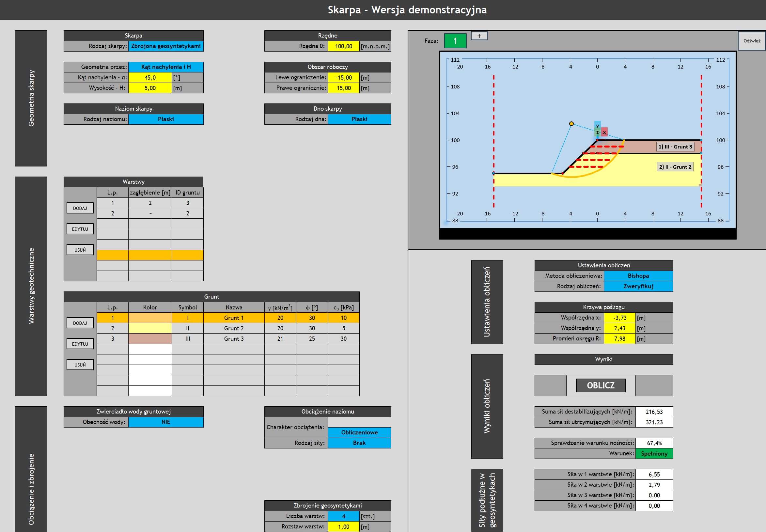Open slope type dropdown Zbrojona geosyntetykami
This screenshot has height=532, width=766.
point(166,46)
